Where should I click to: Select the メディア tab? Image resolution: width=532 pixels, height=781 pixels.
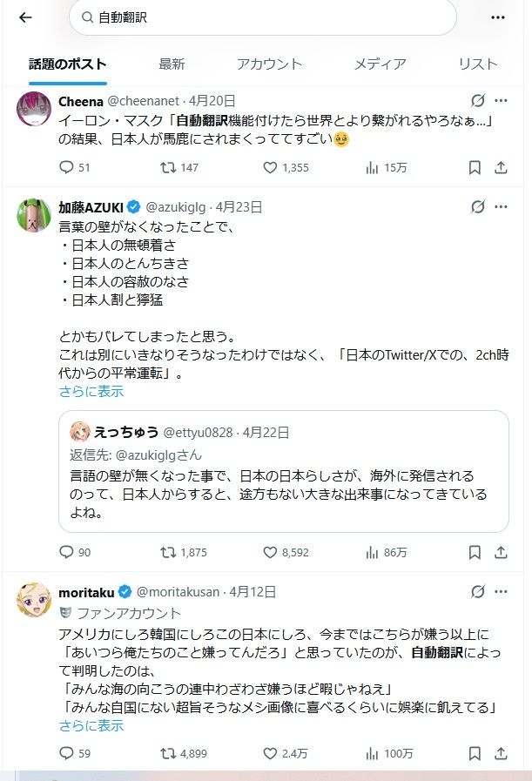pyautogui.click(x=380, y=64)
